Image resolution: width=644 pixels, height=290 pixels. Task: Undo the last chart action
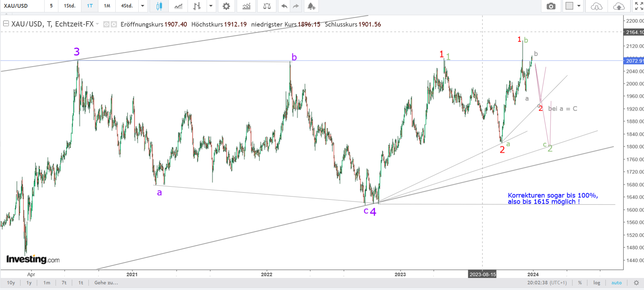(x=284, y=6)
